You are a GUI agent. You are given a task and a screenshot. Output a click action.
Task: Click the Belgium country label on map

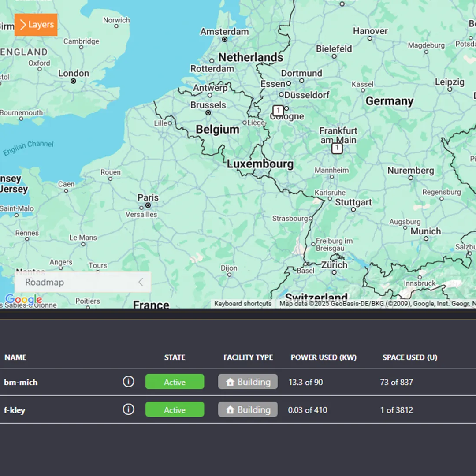(x=217, y=130)
